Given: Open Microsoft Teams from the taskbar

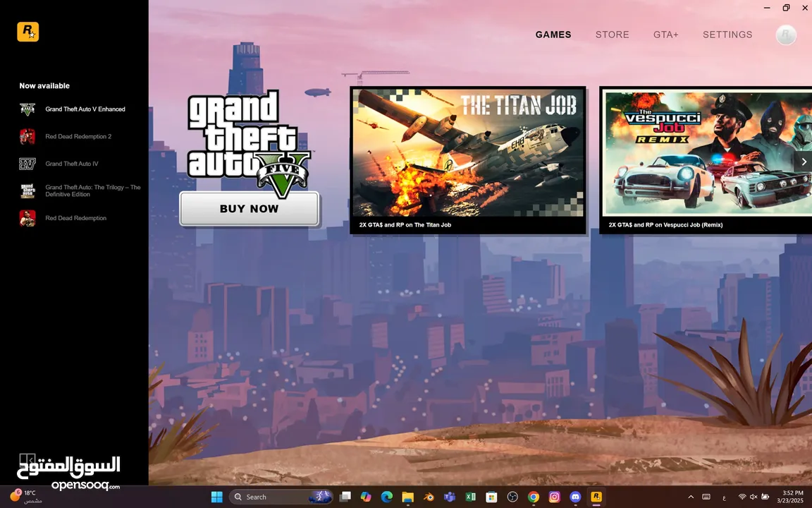Looking at the screenshot, I should pos(450,497).
